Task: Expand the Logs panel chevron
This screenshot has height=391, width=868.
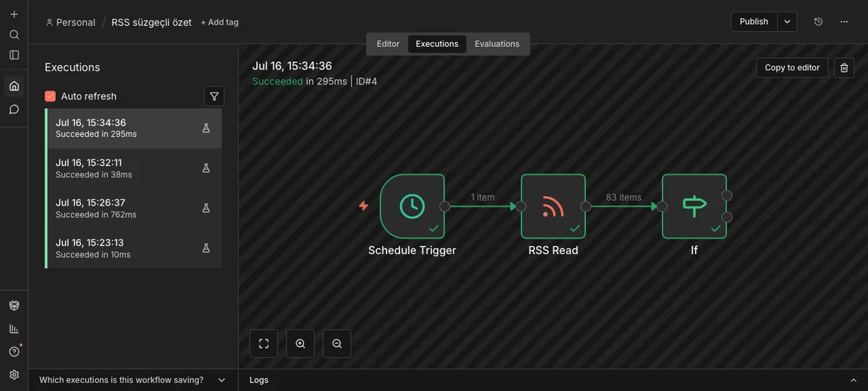Action: 854,380
